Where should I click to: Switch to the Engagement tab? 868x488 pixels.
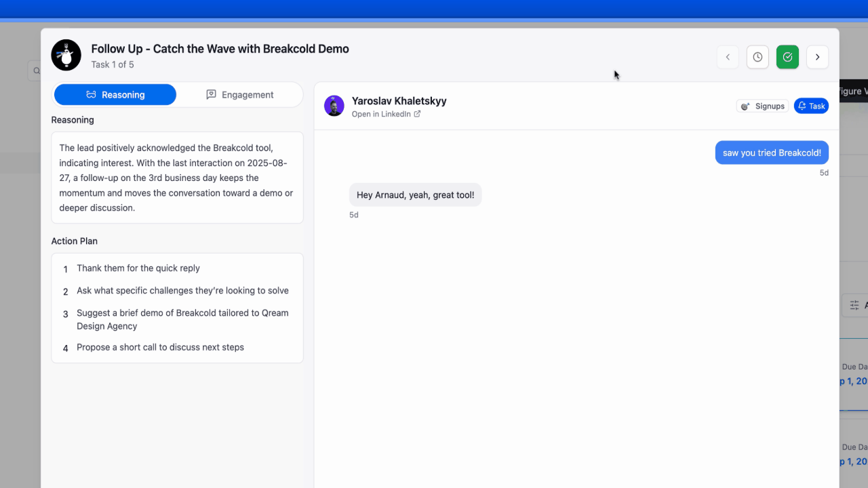(239, 95)
